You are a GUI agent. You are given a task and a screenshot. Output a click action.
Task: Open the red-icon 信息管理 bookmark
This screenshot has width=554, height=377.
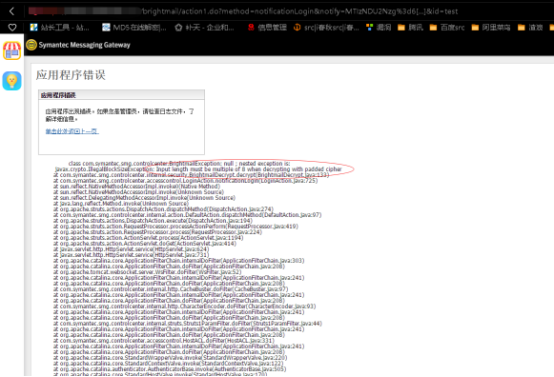pos(267,27)
